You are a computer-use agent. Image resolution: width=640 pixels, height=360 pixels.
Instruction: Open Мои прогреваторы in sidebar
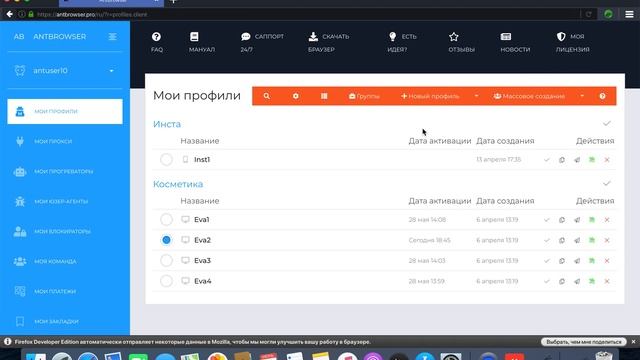coord(65,171)
